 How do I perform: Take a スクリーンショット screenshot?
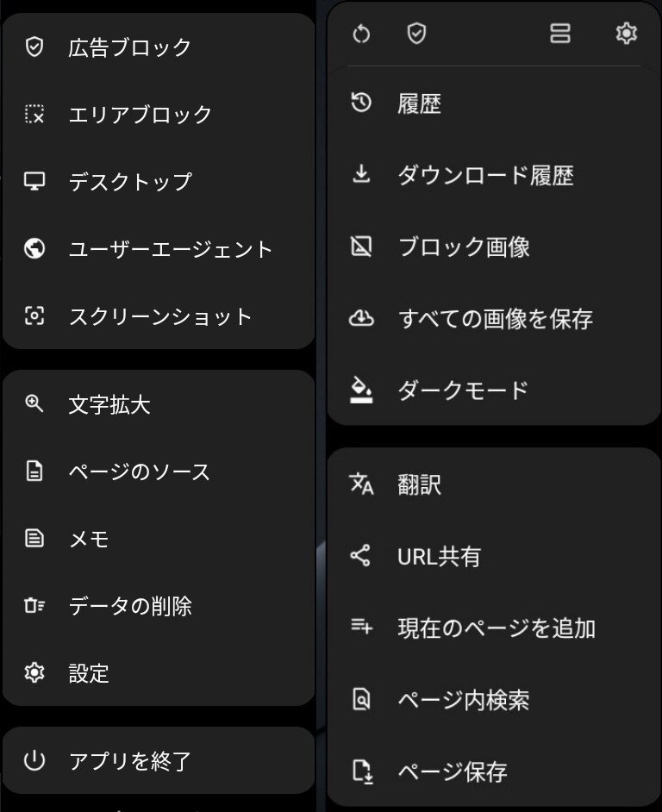coord(160,316)
